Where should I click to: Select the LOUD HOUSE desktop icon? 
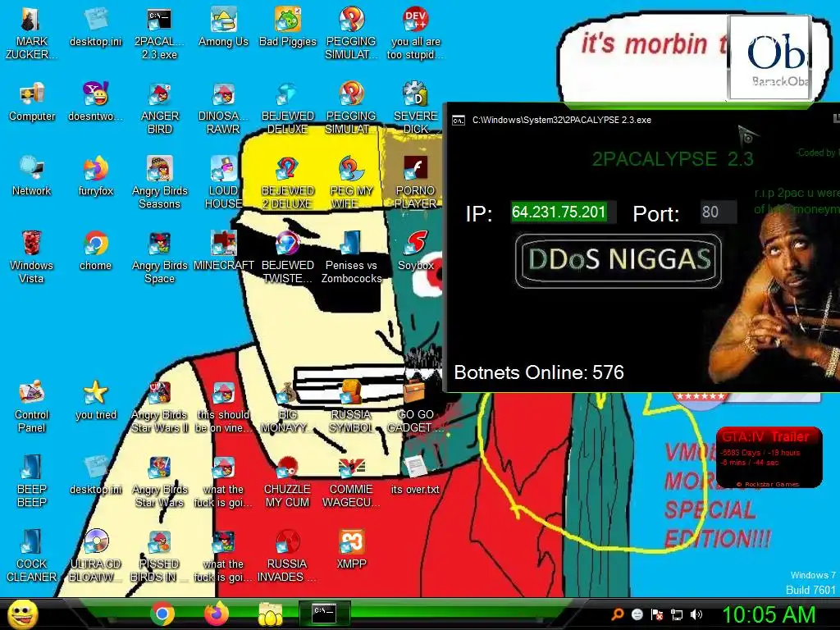(223, 182)
